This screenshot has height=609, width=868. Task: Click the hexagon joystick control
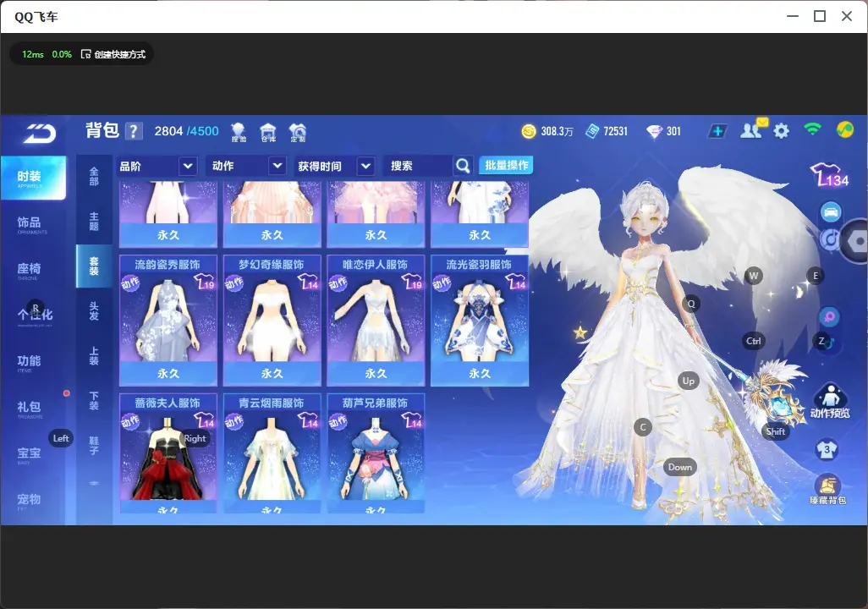857,241
